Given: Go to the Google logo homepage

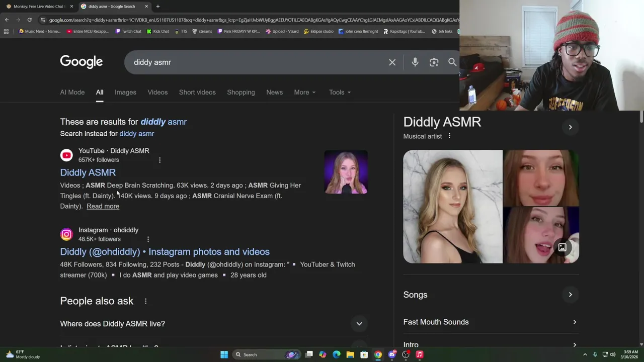Looking at the screenshot, I should point(82,62).
